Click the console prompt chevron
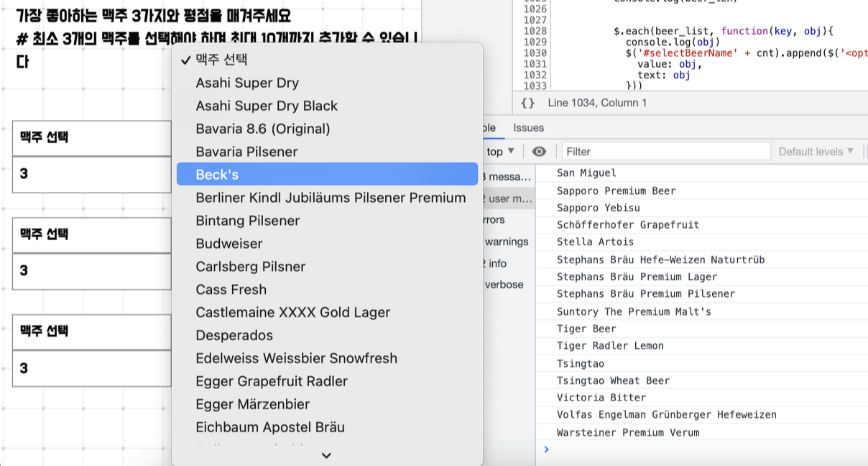Image resolution: width=868 pixels, height=466 pixels. coord(546,449)
